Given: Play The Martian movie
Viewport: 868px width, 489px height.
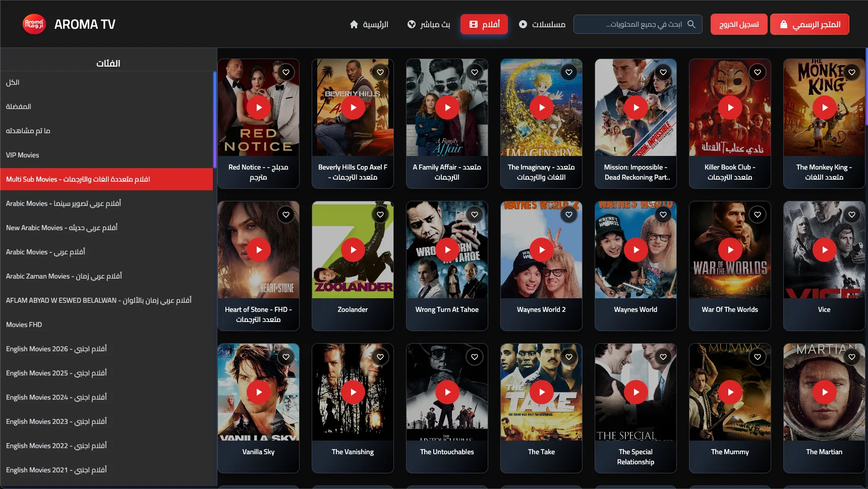Looking at the screenshot, I should (x=825, y=392).
